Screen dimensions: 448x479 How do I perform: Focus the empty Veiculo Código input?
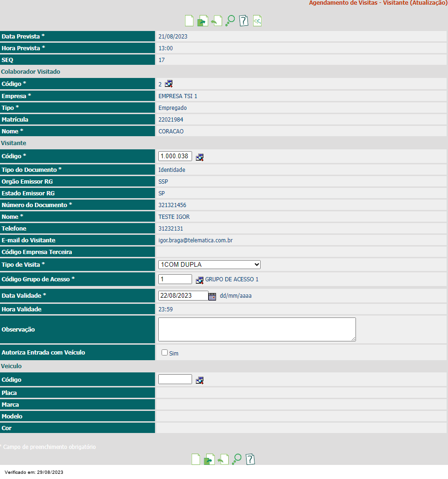click(175, 379)
